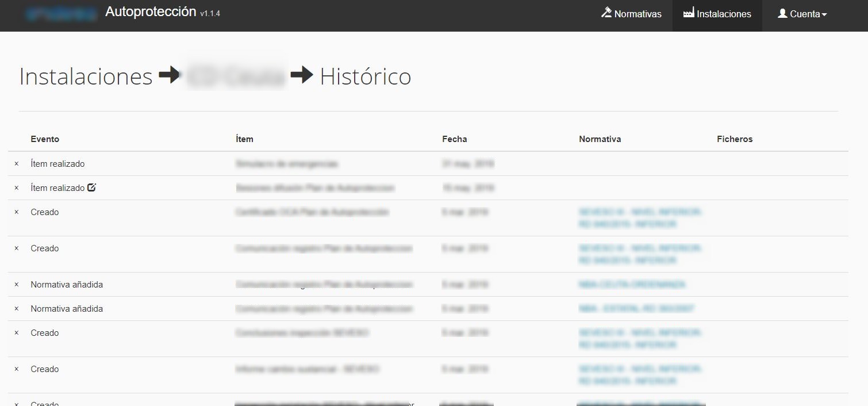
Task: Click the gavel icon beside Normativas
Action: 606,13
